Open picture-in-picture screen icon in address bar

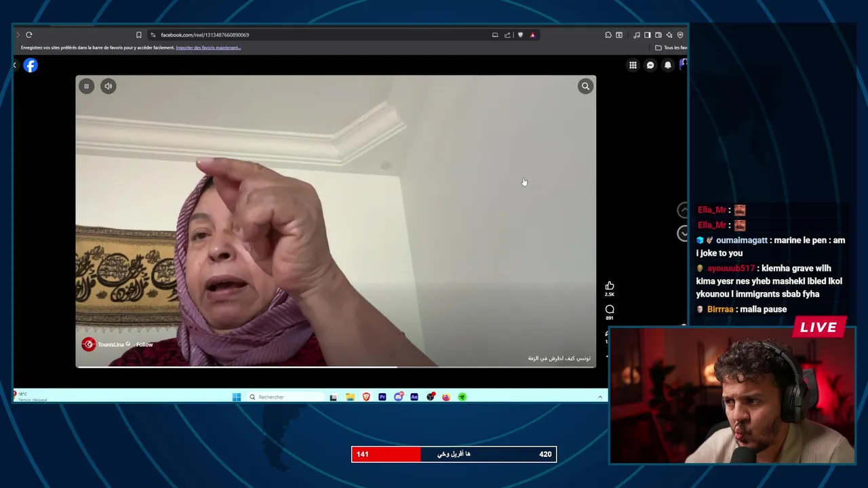click(495, 35)
